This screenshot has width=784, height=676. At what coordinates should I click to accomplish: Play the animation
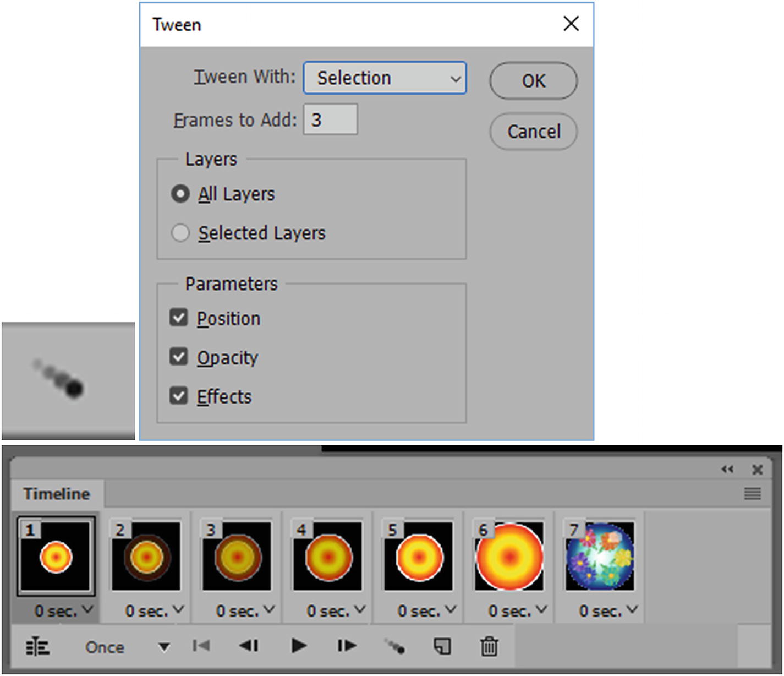[299, 646]
